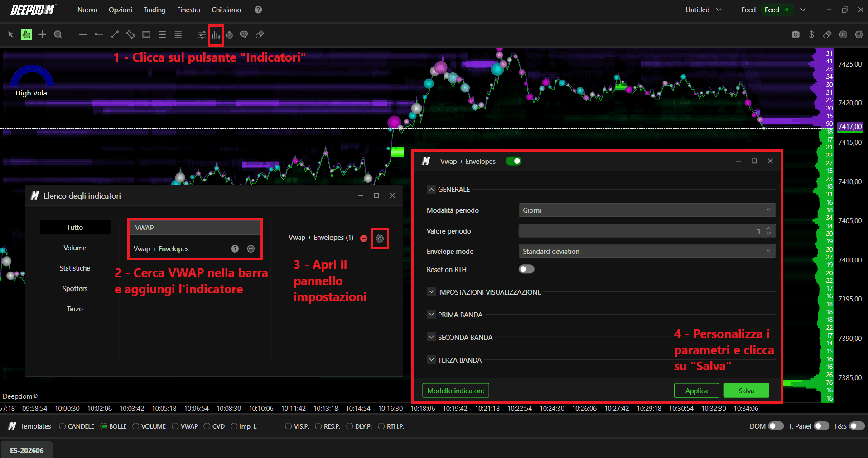Click the dollar sign icon
The width and height of the screenshot is (868, 458).
click(811, 34)
